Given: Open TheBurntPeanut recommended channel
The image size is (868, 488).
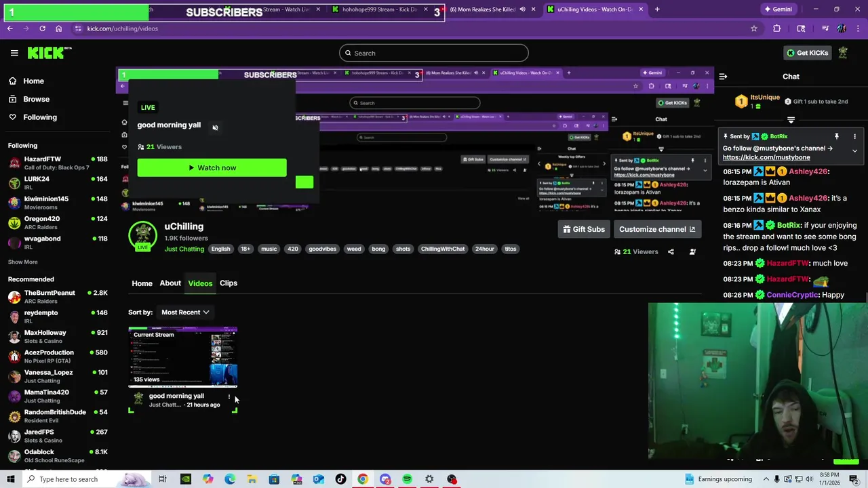Looking at the screenshot, I should tap(58, 296).
